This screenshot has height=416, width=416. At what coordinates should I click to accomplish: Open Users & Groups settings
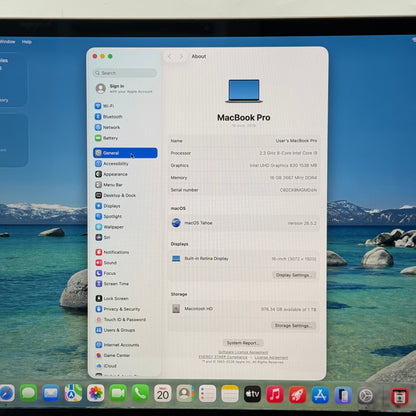tap(125, 330)
